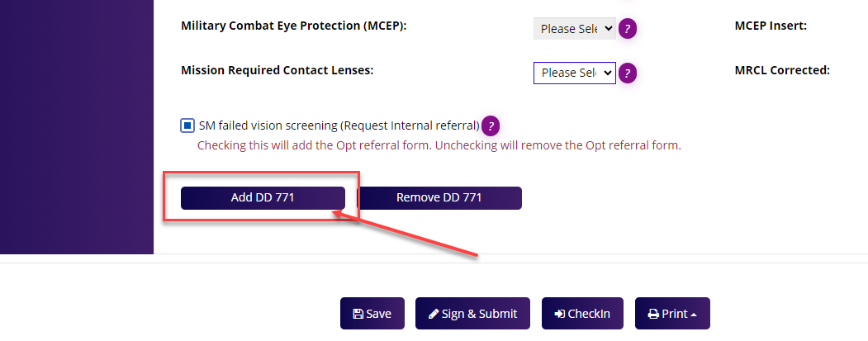Expand Mission Required Contact Lenses dropdown

coord(574,73)
